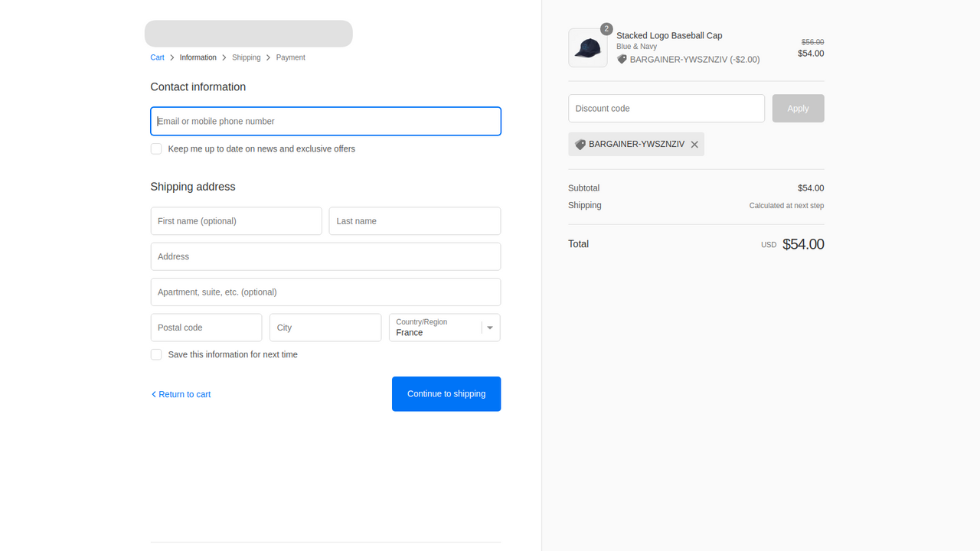Select the Shipping breadcrumb step
Screen dimensions: 980x551
(246, 57)
